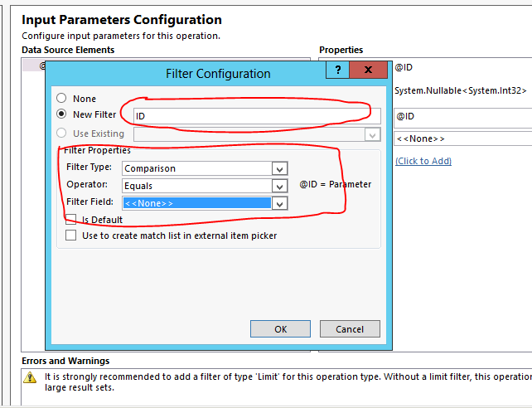Open the Filter Field dropdown

point(280,203)
